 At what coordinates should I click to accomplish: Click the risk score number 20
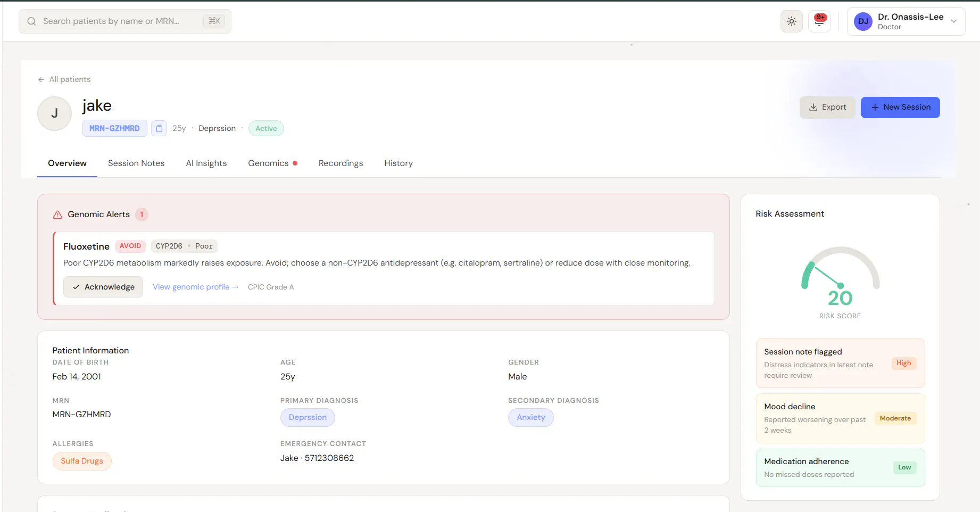point(840,298)
